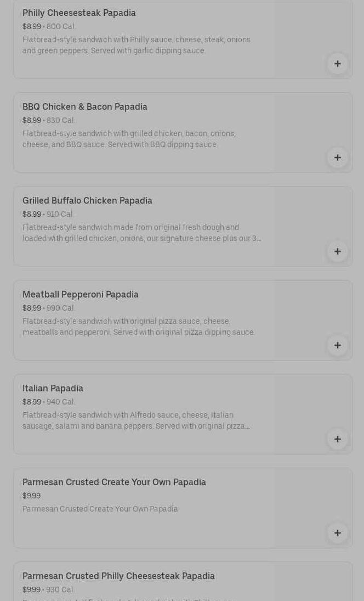Image resolution: width=364 pixels, height=601 pixels.
Task: Open Philly Cheesesteak Papadia item title
Action: click(x=79, y=13)
